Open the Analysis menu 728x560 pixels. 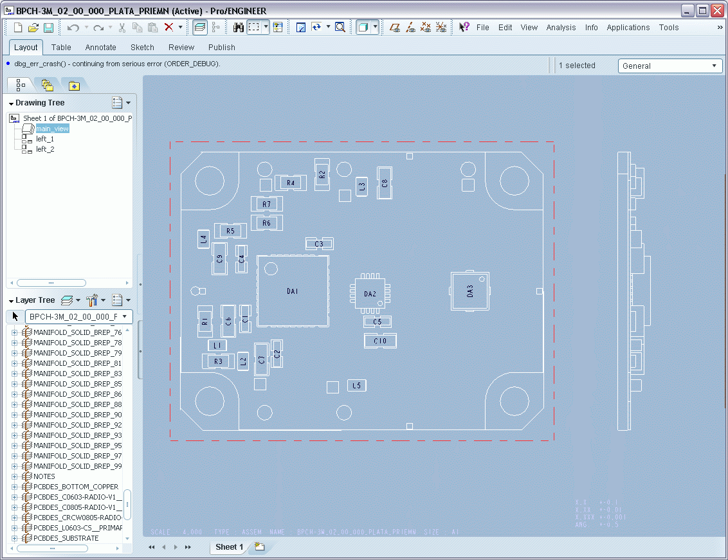click(561, 28)
